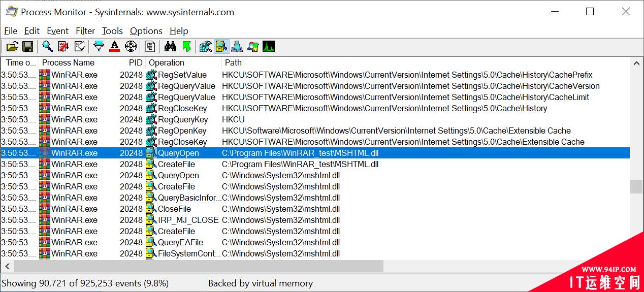
Task: Click 'Backed by virtual memory' status text
Action: [x=261, y=283]
